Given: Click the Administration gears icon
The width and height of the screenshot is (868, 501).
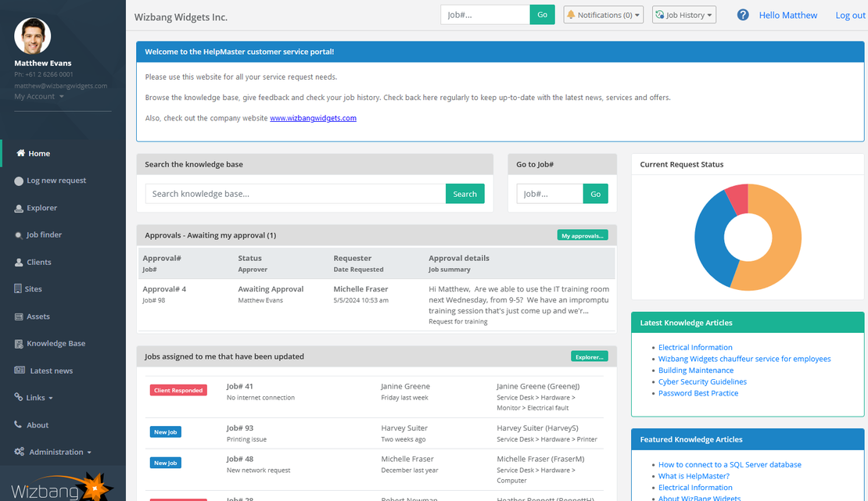Looking at the screenshot, I should coord(20,452).
